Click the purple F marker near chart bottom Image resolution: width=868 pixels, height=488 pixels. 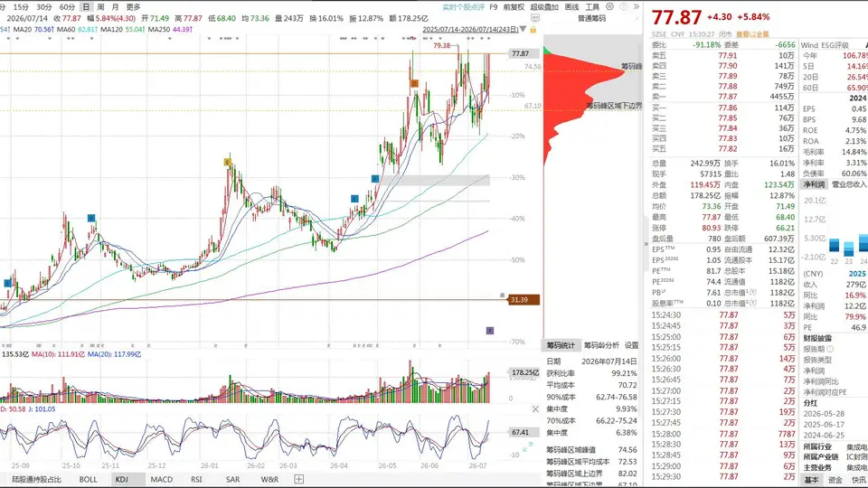[x=490, y=331]
